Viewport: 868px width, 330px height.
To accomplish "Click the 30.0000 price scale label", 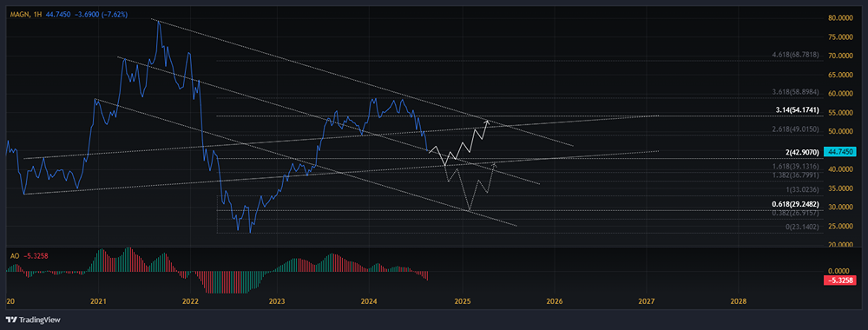I will (x=840, y=208).
